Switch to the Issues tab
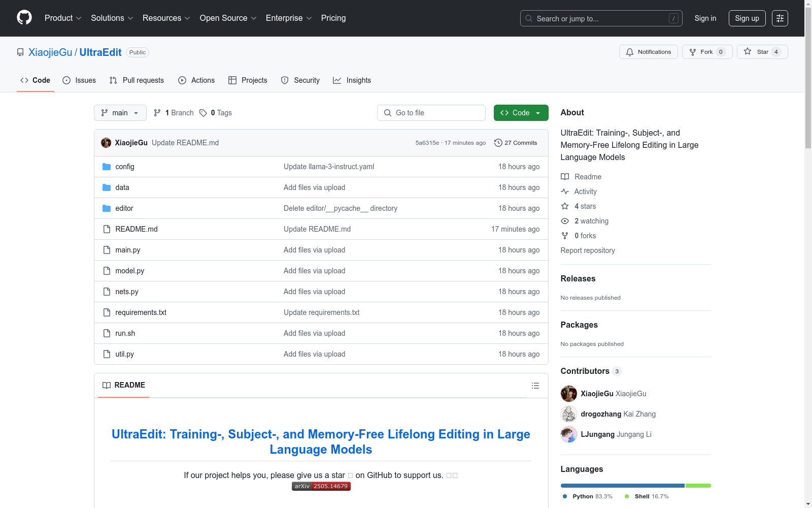 (x=79, y=80)
